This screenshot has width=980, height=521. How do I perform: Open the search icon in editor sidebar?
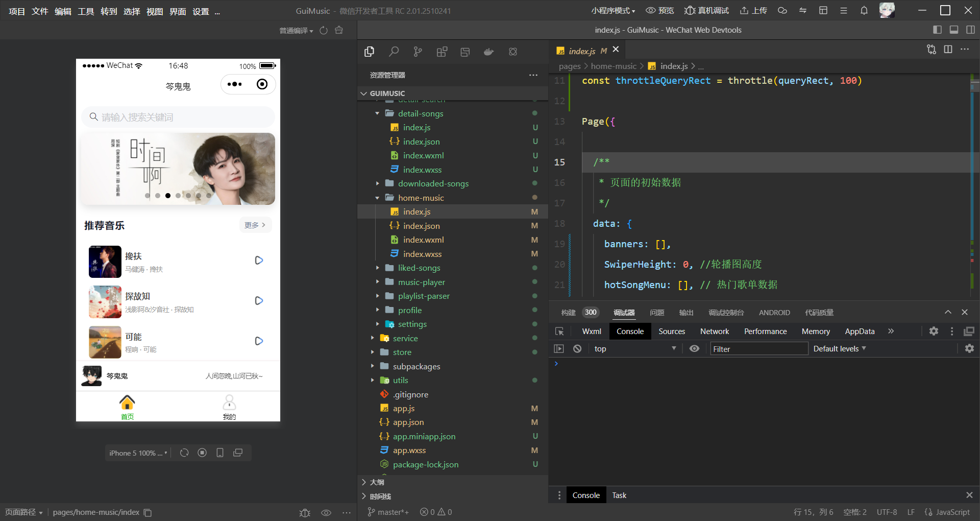pos(394,52)
